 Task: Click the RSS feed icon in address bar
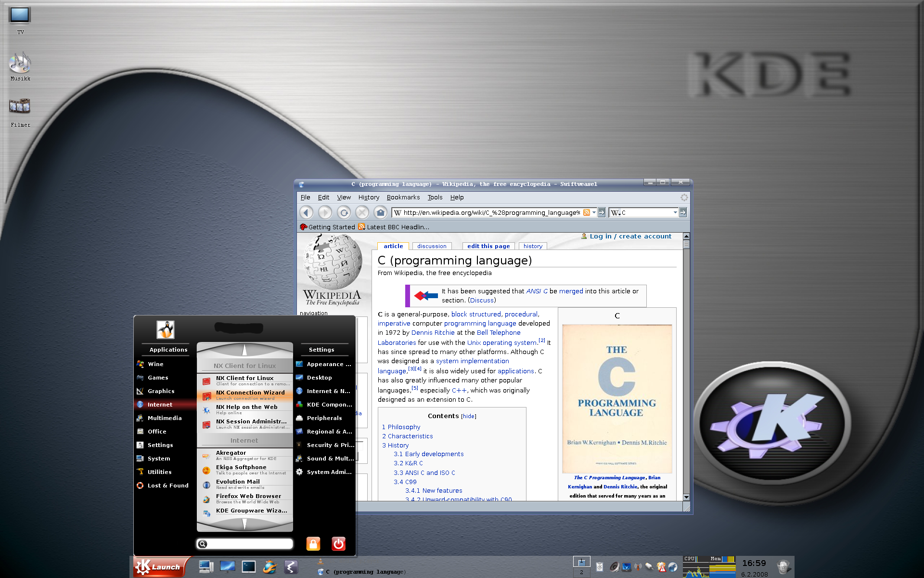(x=586, y=212)
